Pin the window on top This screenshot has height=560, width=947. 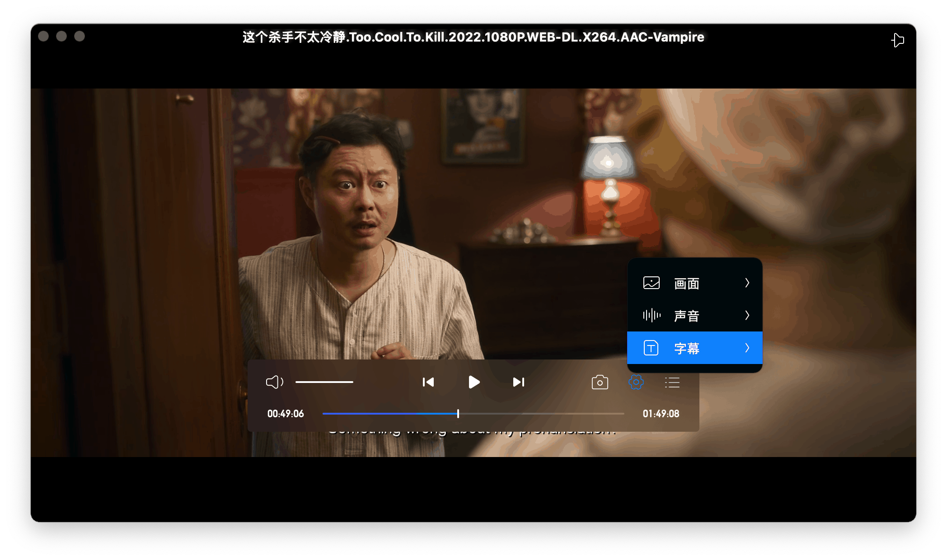pyautogui.click(x=898, y=40)
